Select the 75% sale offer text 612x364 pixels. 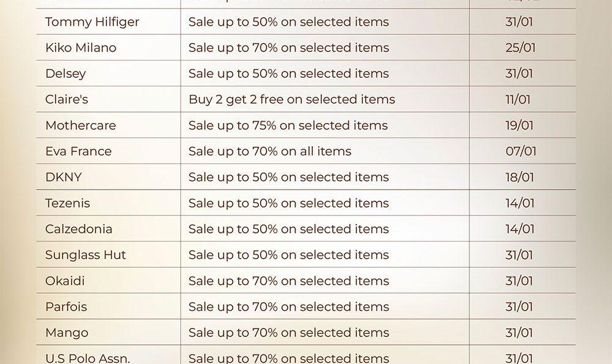tap(288, 125)
